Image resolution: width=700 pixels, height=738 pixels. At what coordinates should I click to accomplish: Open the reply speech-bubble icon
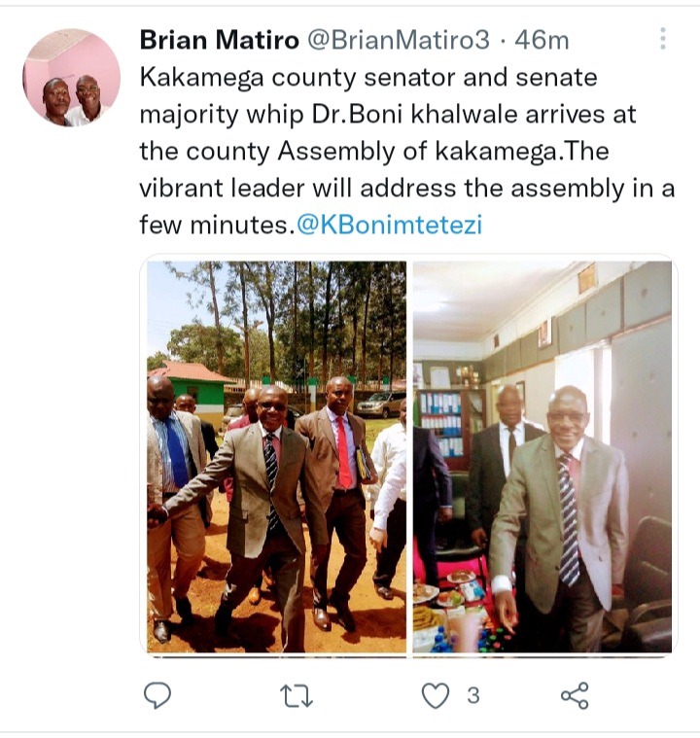tap(157, 695)
